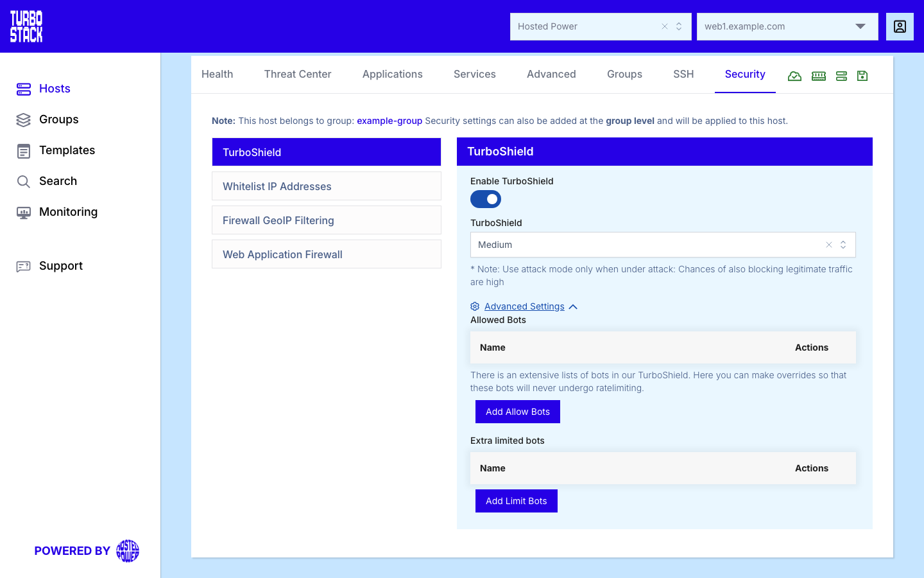Click the green memory RAM status icon
This screenshot has height=578, width=924.
(x=819, y=76)
